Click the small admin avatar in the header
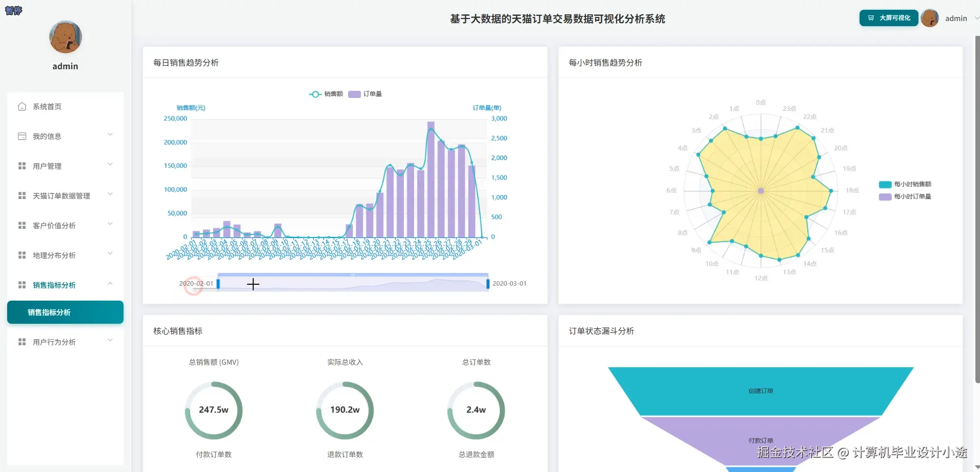Image resolution: width=980 pixels, height=472 pixels. (x=930, y=18)
